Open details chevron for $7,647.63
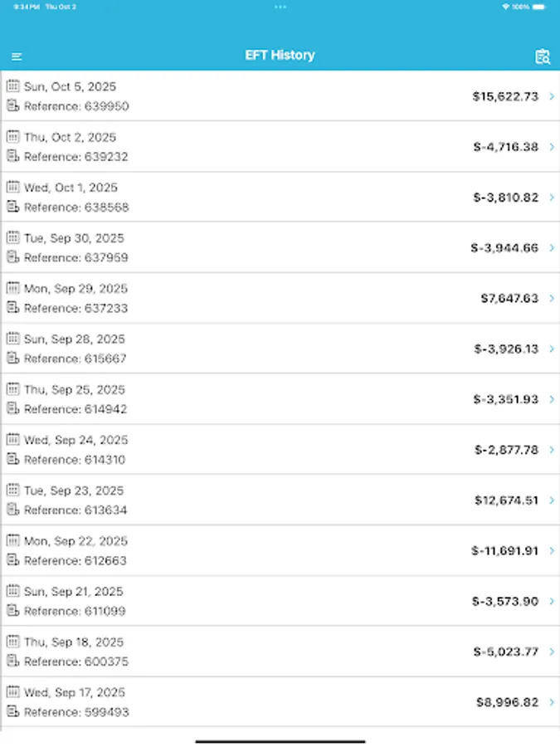This screenshot has width=560, height=747. [552, 298]
